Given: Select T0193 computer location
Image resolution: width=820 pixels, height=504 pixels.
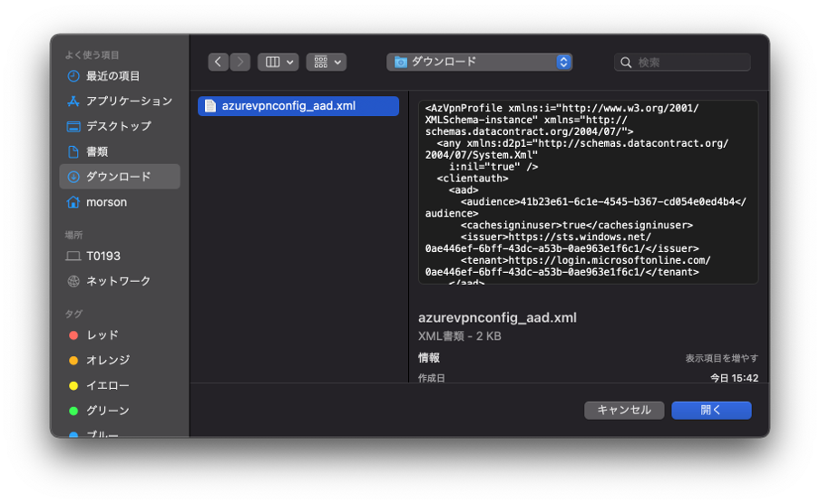Looking at the screenshot, I should click(102, 257).
